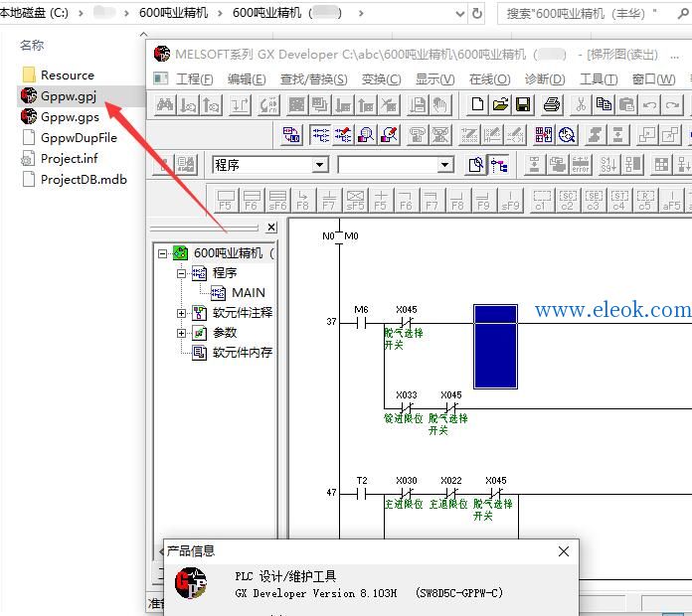This screenshot has height=616, width=692.
Task: Click the S1/S9 step icon
Action: point(608,165)
